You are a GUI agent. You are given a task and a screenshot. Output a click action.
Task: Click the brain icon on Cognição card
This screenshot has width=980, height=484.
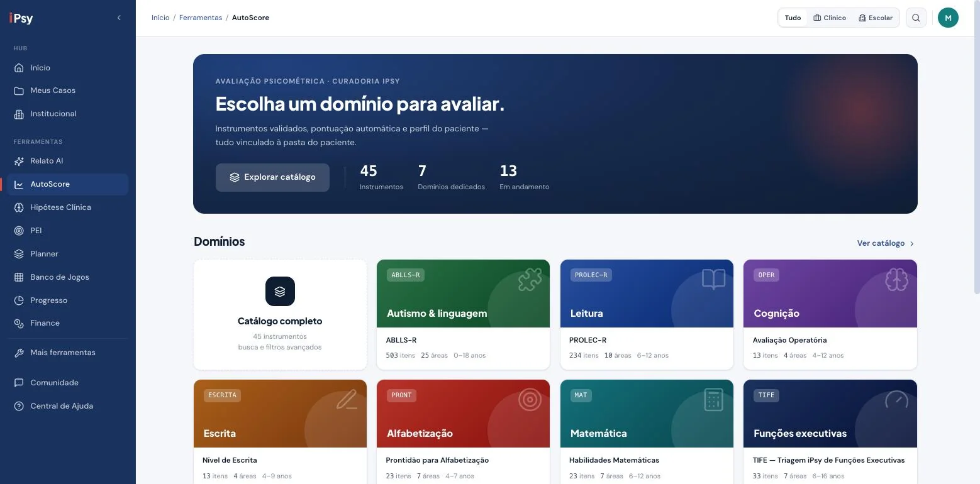point(896,280)
